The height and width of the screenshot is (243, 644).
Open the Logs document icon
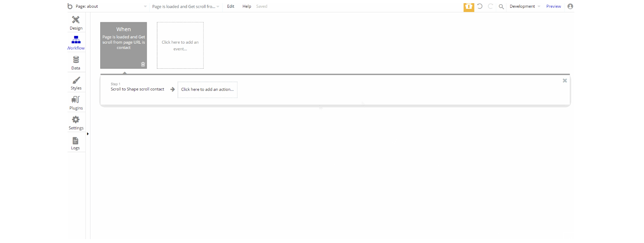coord(75,141)
